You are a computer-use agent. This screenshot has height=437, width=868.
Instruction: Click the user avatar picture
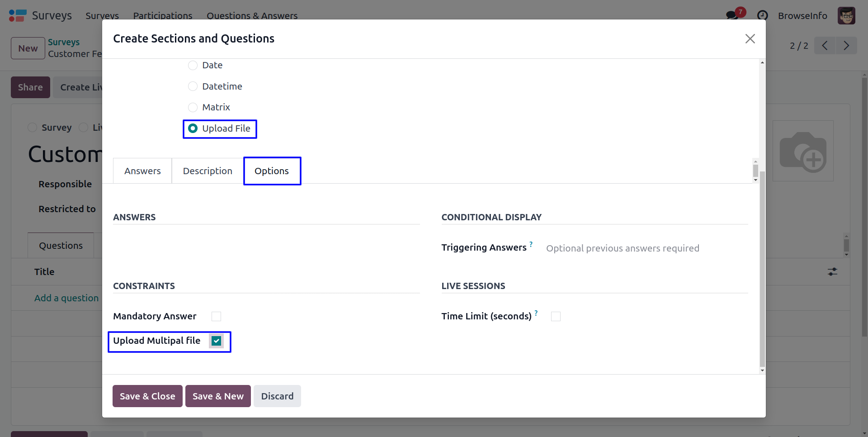click(846, 16)
